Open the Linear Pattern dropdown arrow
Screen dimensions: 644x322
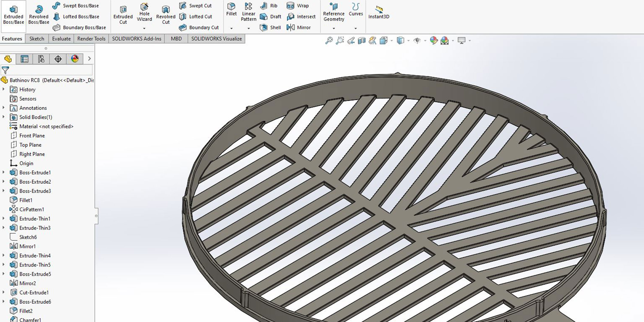[x=249, y=29]
